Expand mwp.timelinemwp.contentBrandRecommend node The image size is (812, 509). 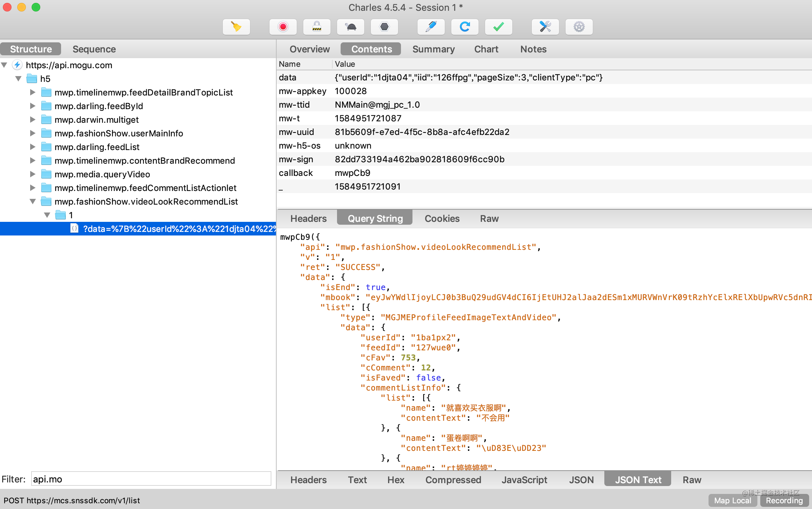tap(33, 160)
